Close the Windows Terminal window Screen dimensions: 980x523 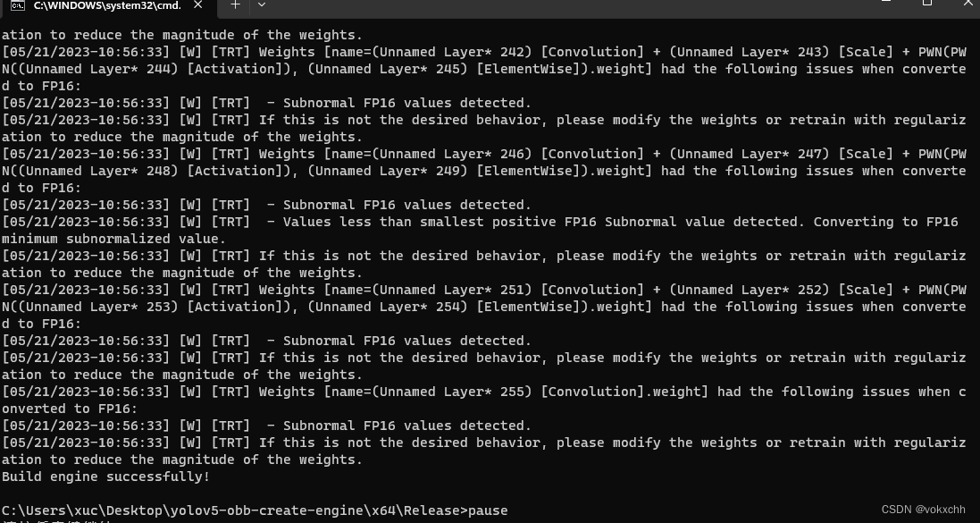(967, 6)
